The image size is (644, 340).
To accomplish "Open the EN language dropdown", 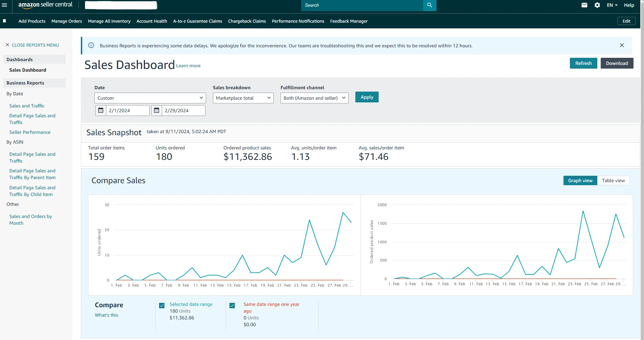I will 612,5.
